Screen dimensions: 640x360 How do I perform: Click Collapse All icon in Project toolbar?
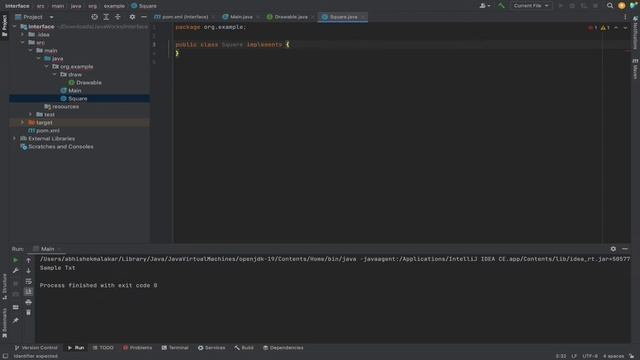click(118, 17)
